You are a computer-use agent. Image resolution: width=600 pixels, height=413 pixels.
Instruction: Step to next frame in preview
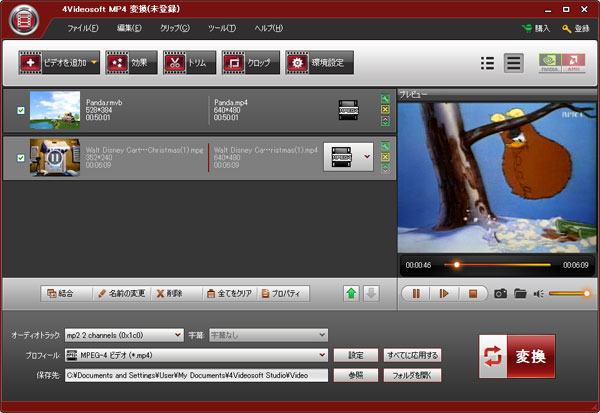coord(444,294)
